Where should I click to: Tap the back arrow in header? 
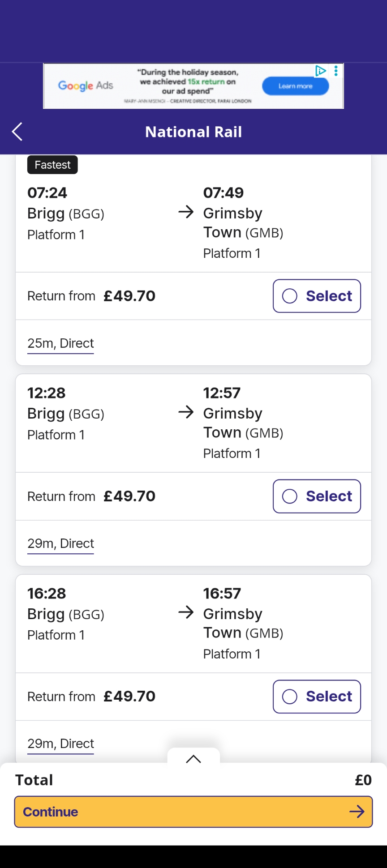[x=17, y=132]
